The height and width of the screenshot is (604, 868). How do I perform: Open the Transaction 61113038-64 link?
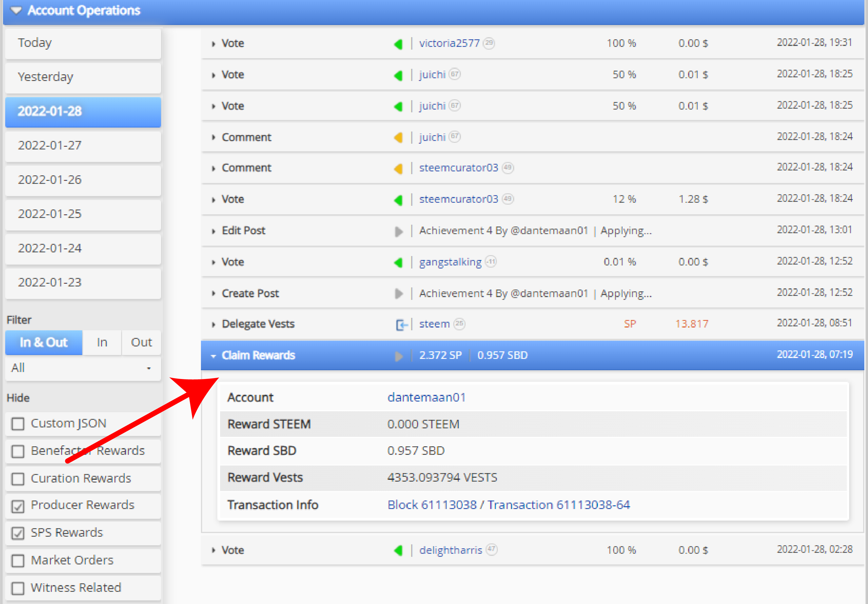[559, 505]
